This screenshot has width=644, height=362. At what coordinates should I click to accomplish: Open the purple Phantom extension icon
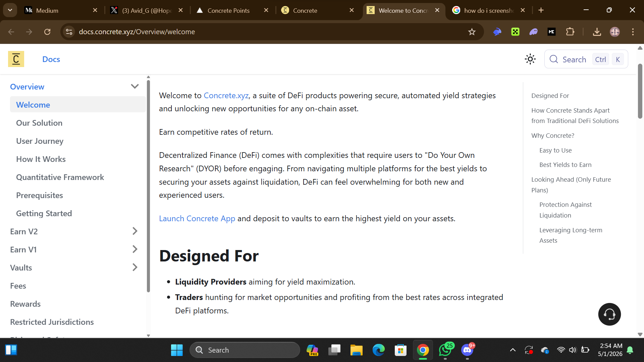[533, 32]
